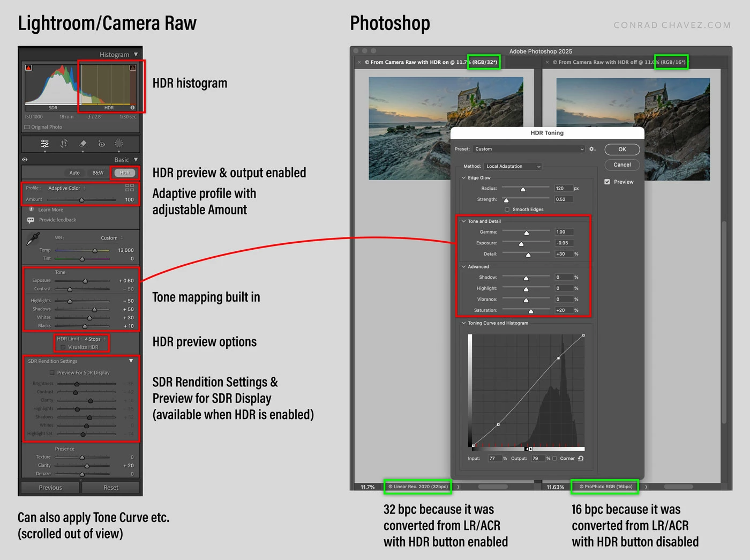Click the Gamma slider in HDR Toning
Screen dimensions: 750x560
(526, 232)
